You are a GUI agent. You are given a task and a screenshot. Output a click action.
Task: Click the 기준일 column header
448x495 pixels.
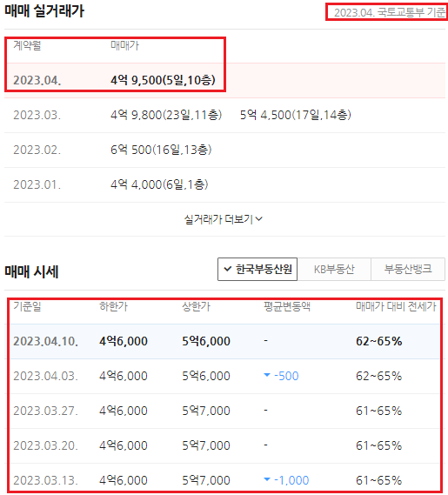(x=27, y=306)
